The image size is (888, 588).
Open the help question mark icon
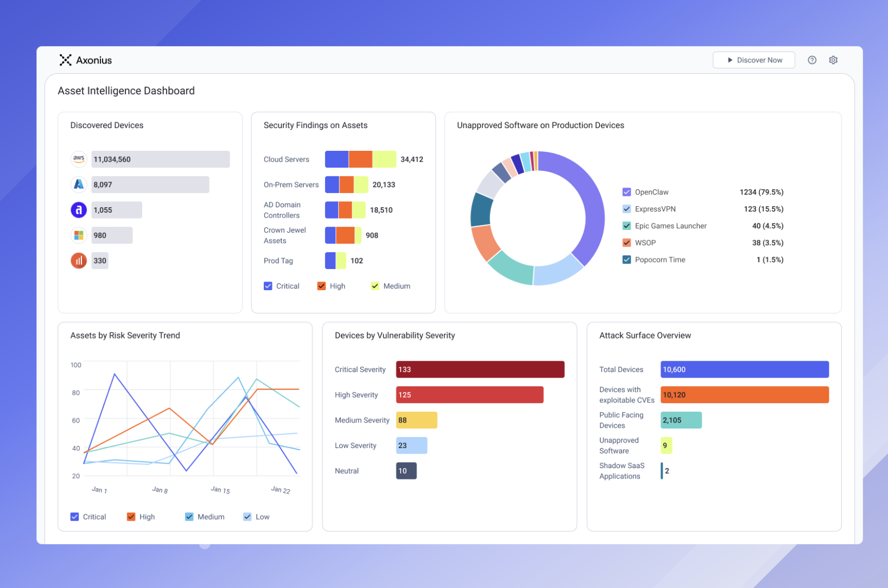point(812,60)
